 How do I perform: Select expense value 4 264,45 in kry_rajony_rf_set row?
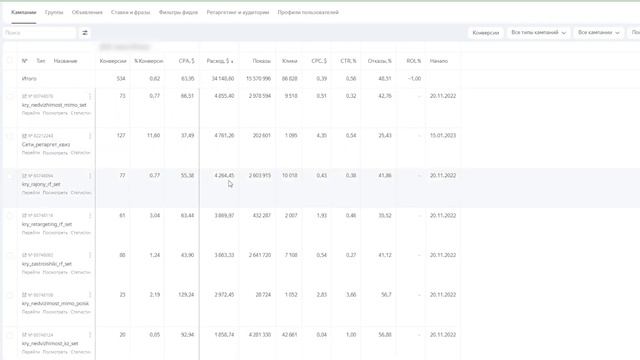[x=224, y=176]
